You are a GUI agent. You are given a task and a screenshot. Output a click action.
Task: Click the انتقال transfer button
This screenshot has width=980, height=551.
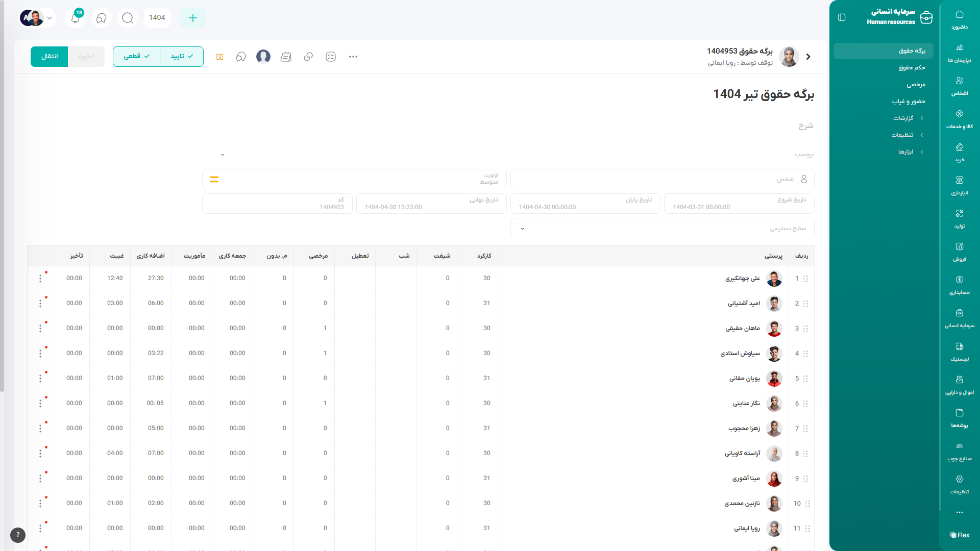(49, 57)
